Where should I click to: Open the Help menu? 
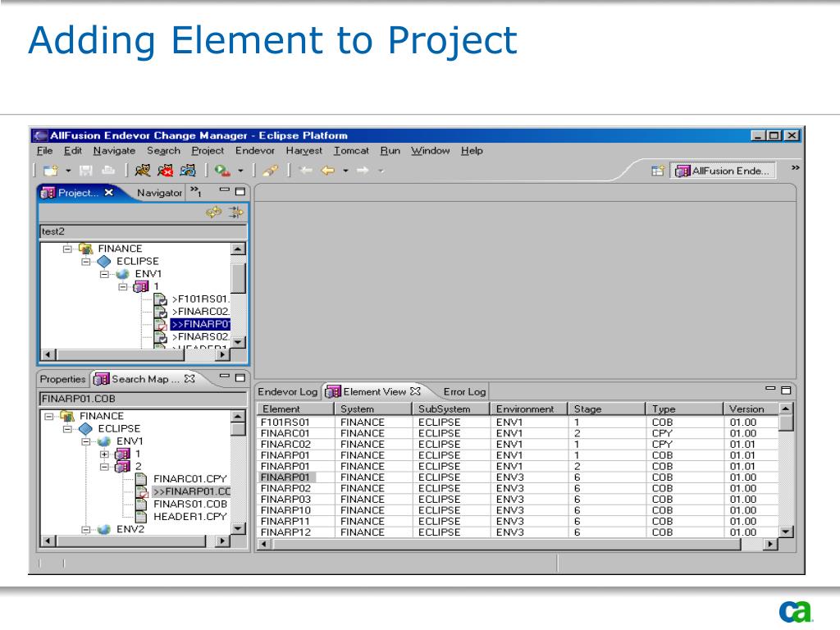click(472, 151)
